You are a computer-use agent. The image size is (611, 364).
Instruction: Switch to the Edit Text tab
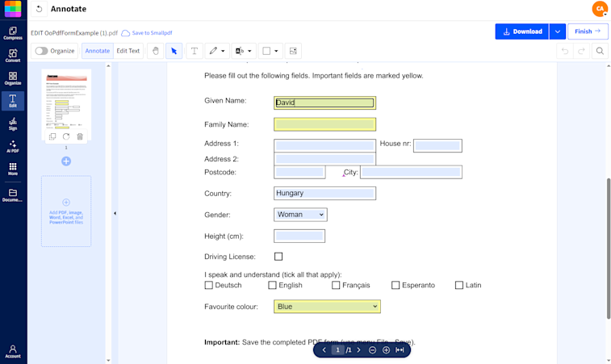128,51
